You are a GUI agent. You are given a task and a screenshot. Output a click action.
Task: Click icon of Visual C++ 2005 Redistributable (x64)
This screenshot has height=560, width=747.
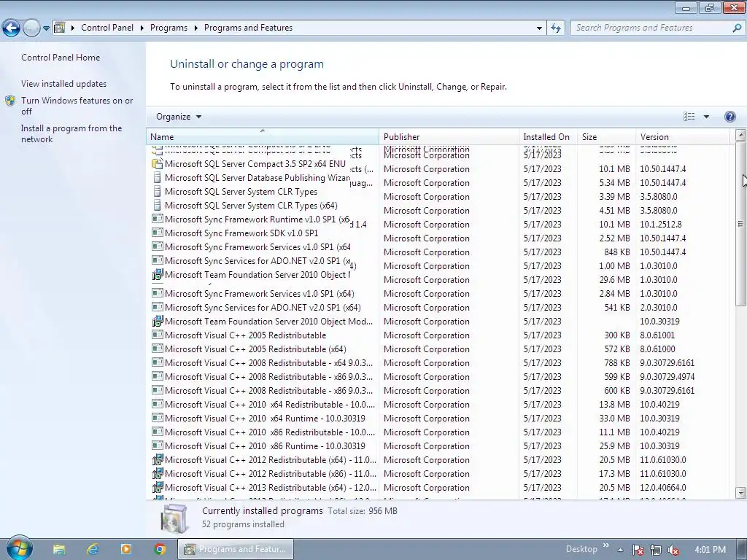[158, 349]
